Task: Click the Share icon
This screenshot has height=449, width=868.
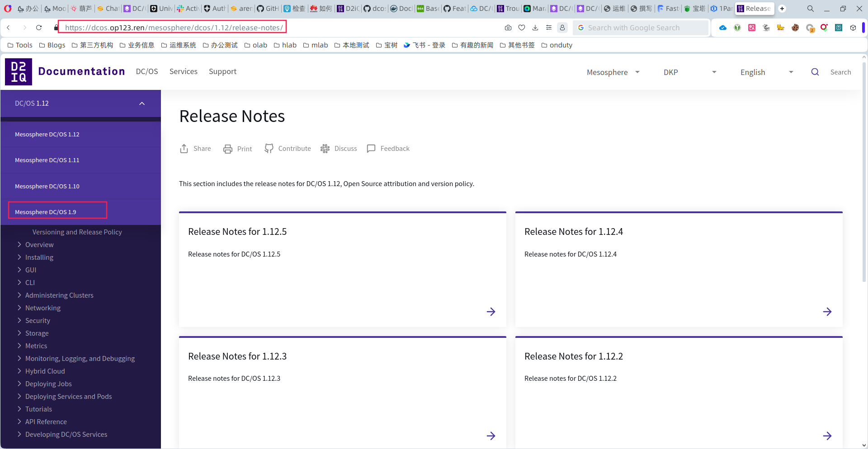Action: coord(184,149)
